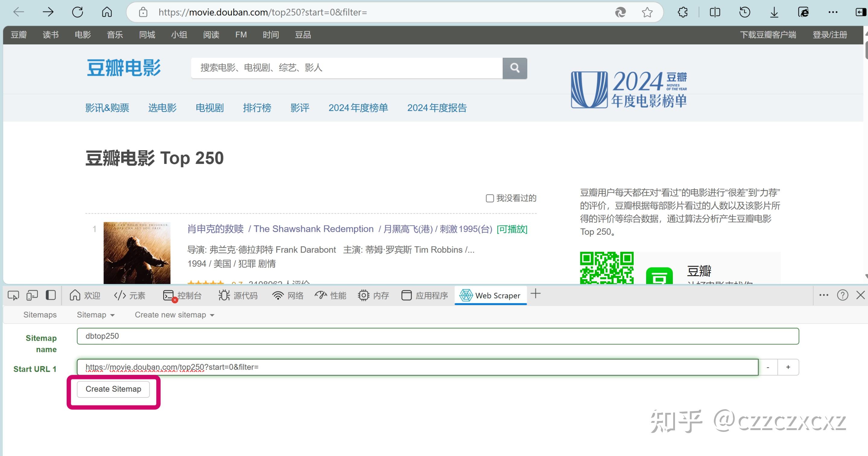Select the inspect element tool in DevTools

tap(14, 295)
